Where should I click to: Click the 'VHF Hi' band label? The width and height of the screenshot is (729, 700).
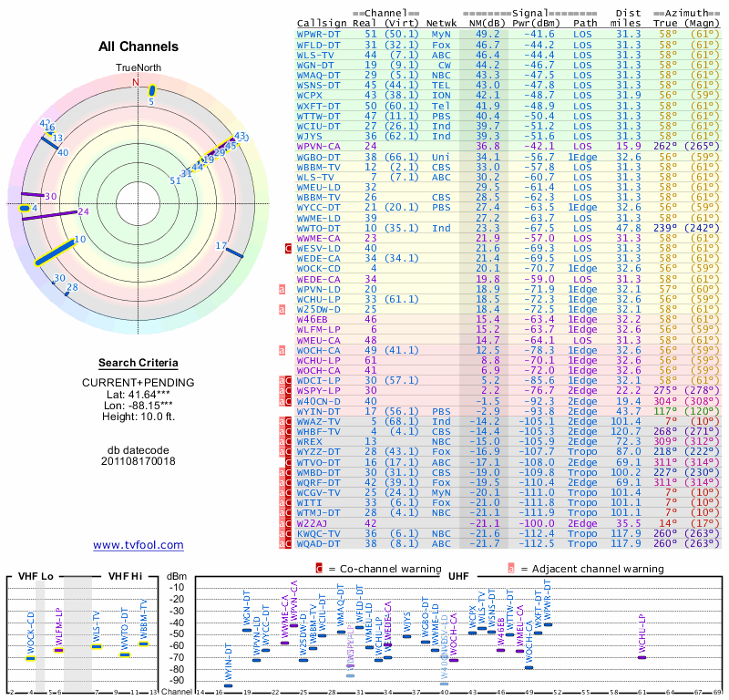pyautogui.click(x=125, y=576)
